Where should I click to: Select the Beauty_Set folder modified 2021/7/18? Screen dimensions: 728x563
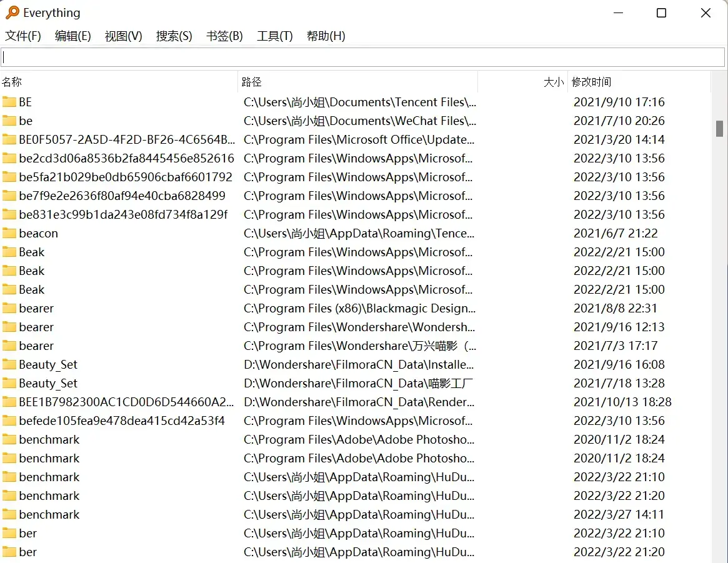coord(48,383)
